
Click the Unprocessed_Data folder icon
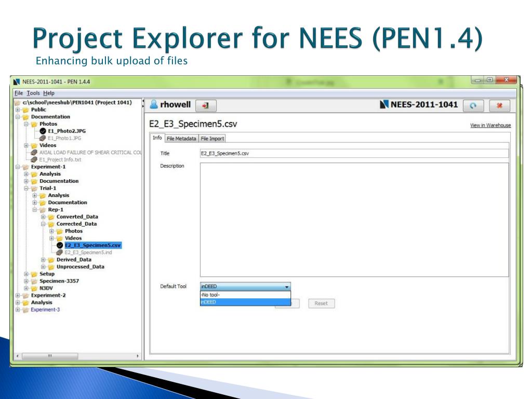[51, 267]
